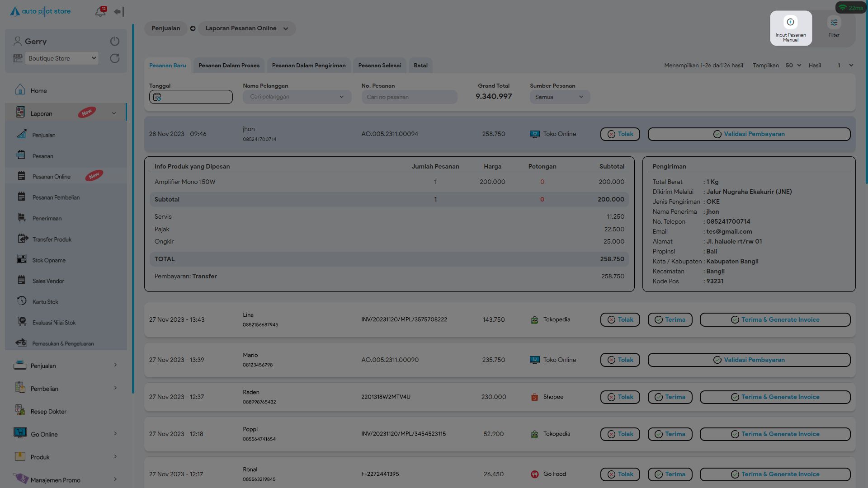Open the Boutique Store selector dropdown
The width and height of the screenshot is (868, 488).
click(62, 58)
